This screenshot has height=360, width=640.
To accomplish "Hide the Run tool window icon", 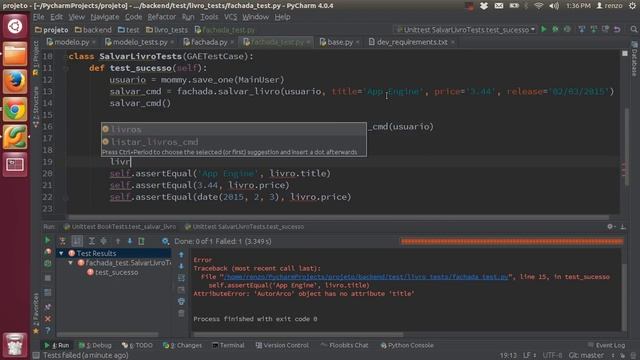I will click(623, 227).
